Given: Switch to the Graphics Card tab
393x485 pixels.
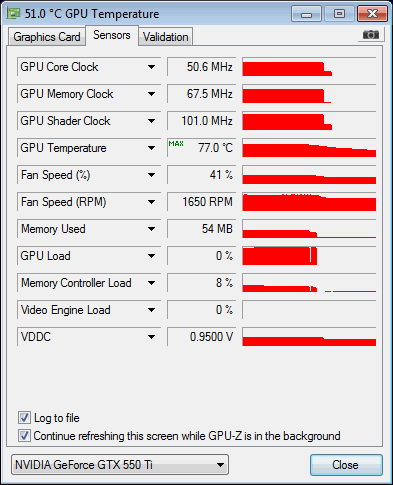Looking at the screenshot, I should click(47, 37).
